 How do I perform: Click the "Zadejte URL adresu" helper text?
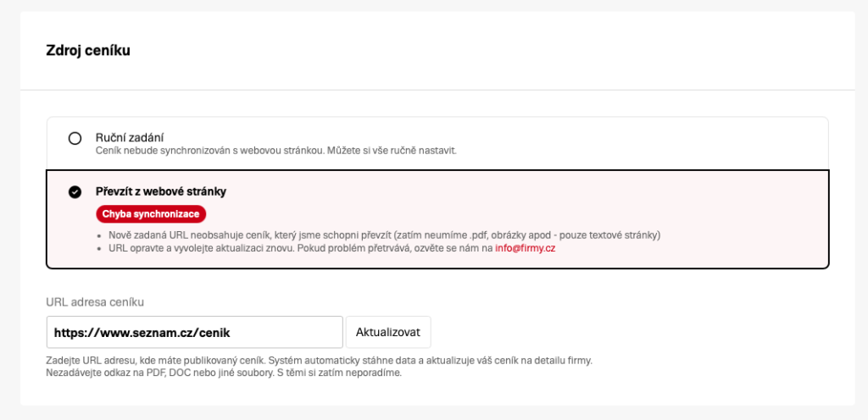tap(319, 360)
